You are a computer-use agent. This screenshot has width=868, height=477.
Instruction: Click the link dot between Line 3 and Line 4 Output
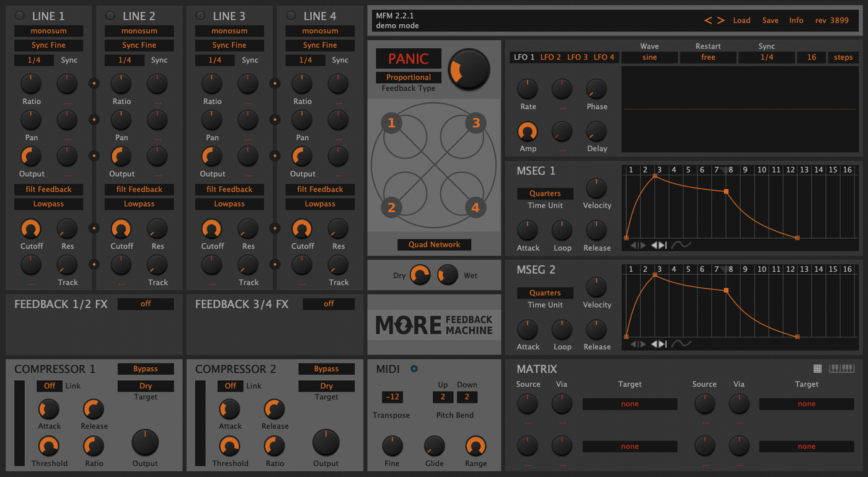coord(275,156)
